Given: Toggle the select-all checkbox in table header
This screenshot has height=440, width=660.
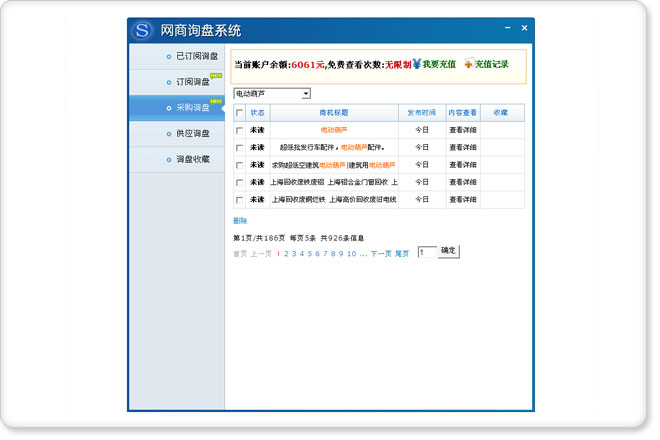Looking at the screenshot, I should pyautogui.click(x=239, y=113).
